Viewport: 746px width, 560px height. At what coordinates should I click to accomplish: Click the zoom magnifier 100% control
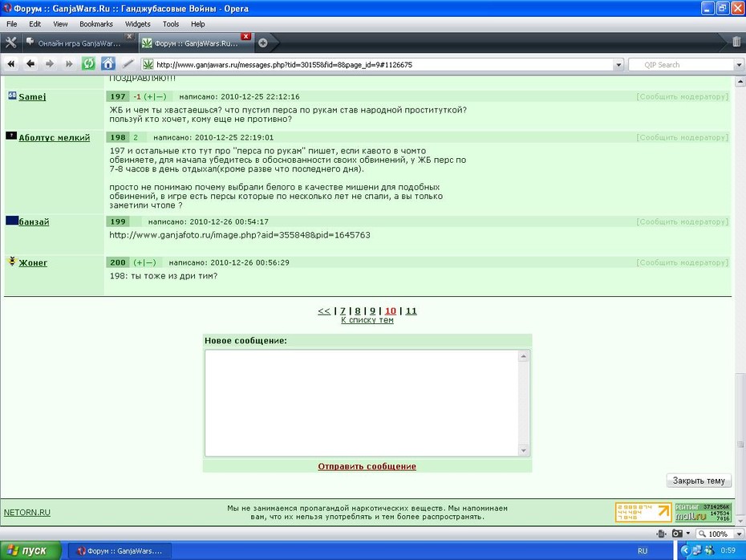pos(713,534)
